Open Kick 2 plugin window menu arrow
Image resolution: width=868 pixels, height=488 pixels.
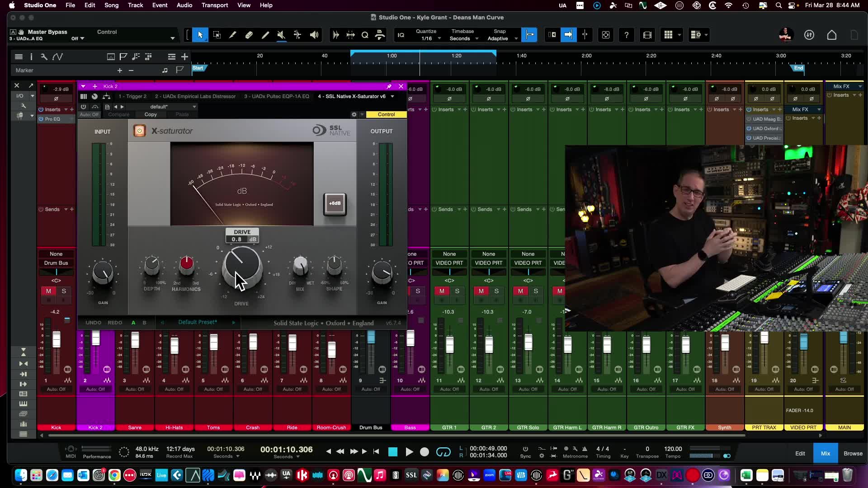(83, 86)
